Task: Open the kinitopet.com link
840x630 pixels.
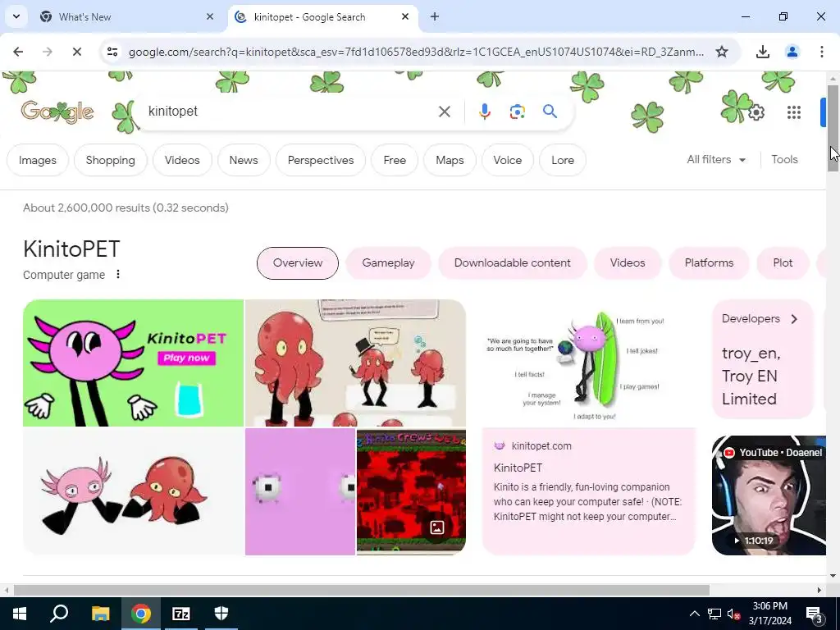Action: coord(541,445)
